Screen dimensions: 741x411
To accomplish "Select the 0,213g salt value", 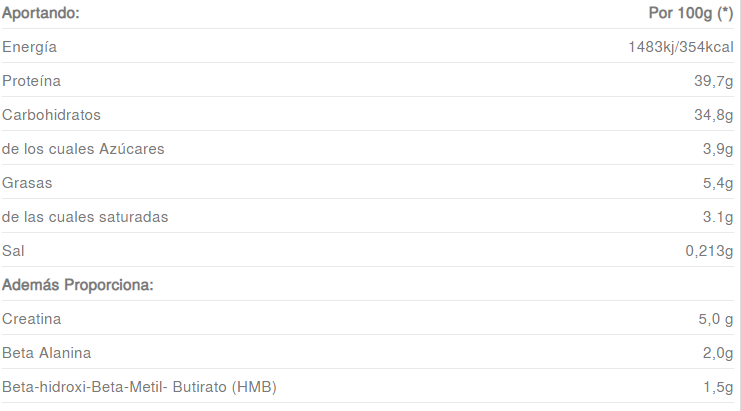I will (709, 251).
